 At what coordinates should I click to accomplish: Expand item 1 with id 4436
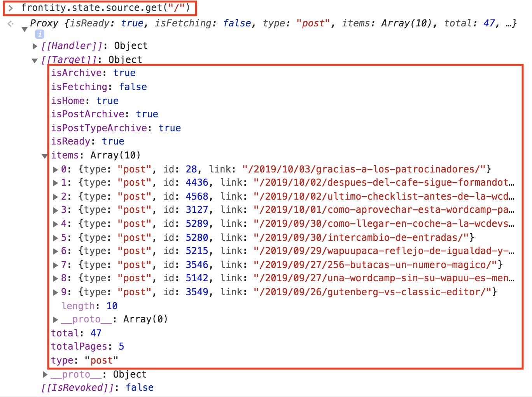coord(56,183)
